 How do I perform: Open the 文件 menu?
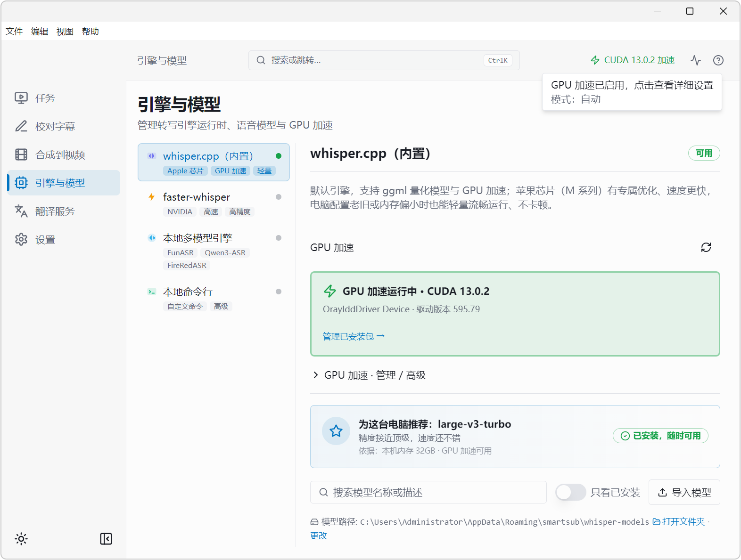point(14,31)
